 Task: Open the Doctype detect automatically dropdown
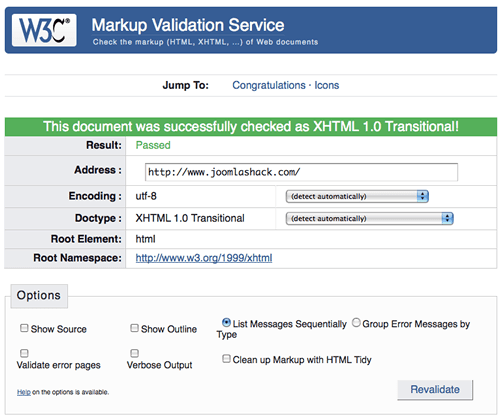coord(369,219)
